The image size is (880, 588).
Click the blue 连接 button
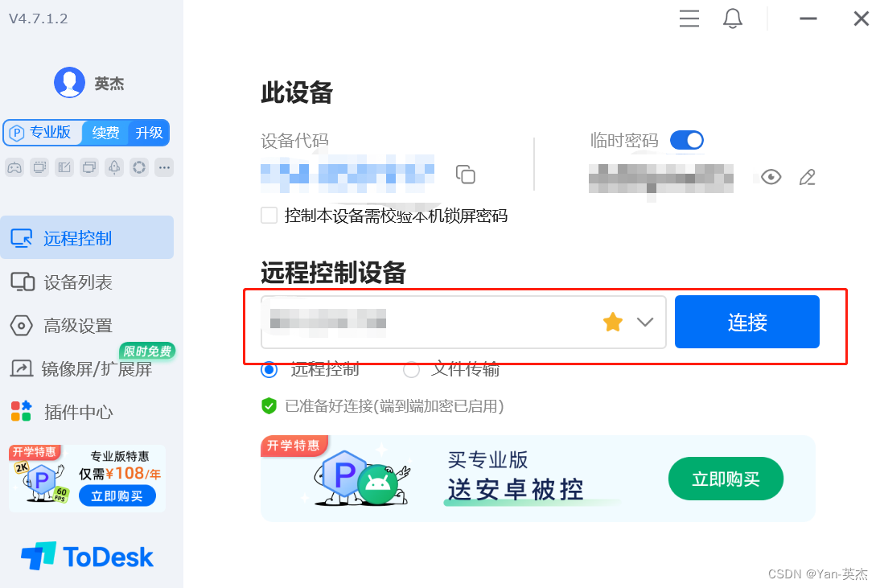(x=746, y=322)
